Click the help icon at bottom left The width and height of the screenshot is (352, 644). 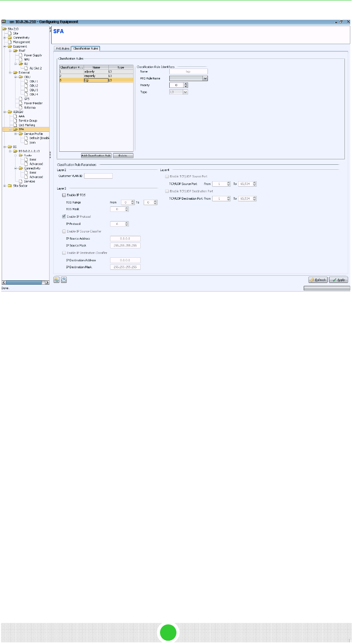pos(64,280)
